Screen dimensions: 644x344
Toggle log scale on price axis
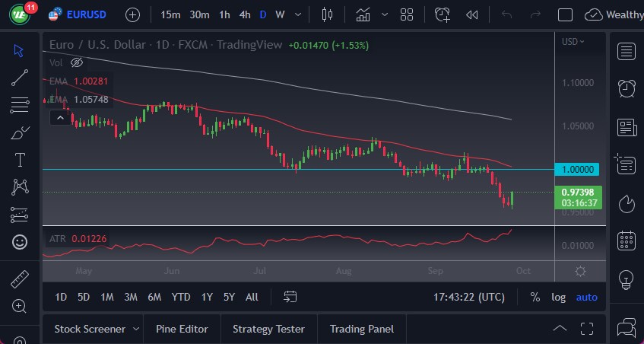[558, 297]
